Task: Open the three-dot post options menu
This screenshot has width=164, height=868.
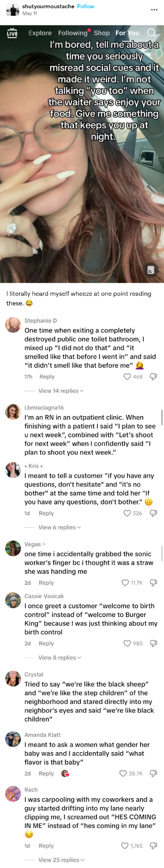Action: 154,10
